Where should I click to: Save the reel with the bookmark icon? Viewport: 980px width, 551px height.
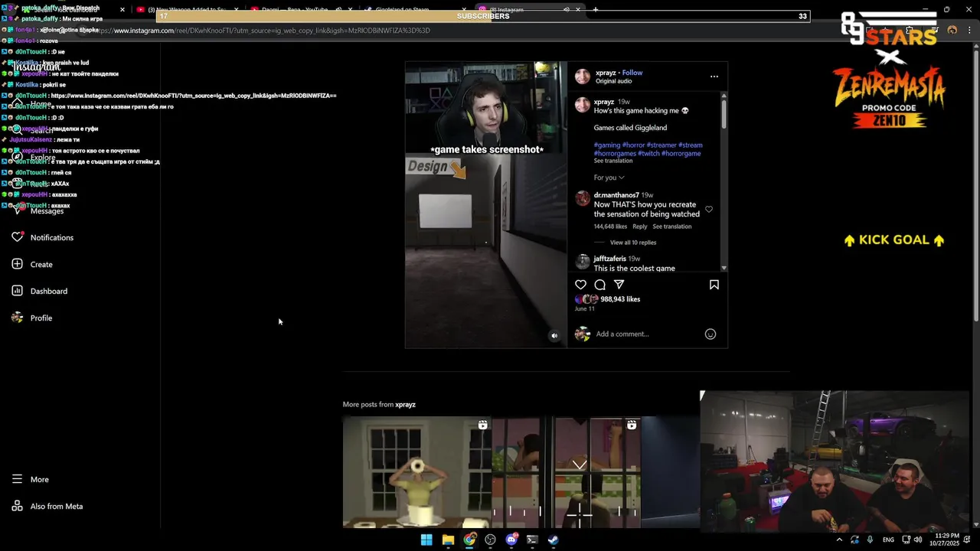[714, 285]
